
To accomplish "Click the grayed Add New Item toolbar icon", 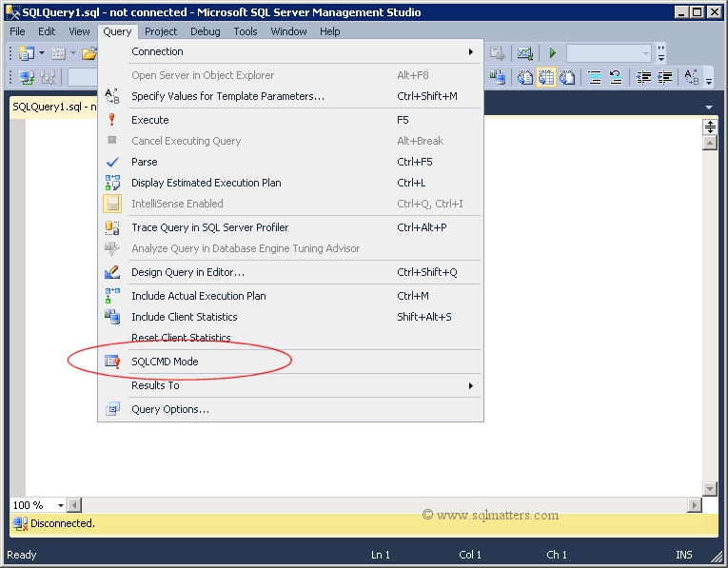I will click(58, 53).
